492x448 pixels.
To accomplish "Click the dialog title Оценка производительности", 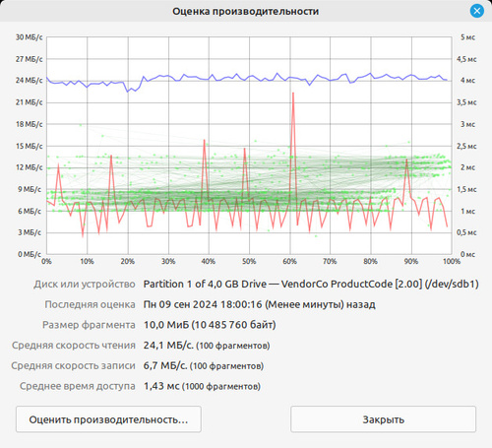I will (246, 11).
